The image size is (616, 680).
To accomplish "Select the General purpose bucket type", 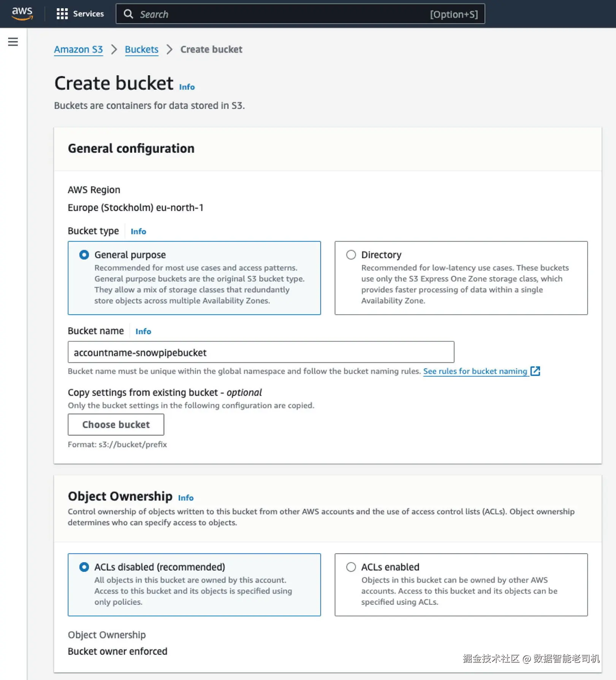I will click(84, 255).
